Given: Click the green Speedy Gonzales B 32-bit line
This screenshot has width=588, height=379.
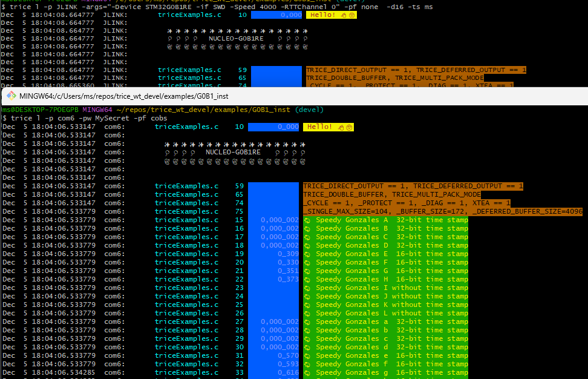Looking at the screenshot, I should coord(387,228).
